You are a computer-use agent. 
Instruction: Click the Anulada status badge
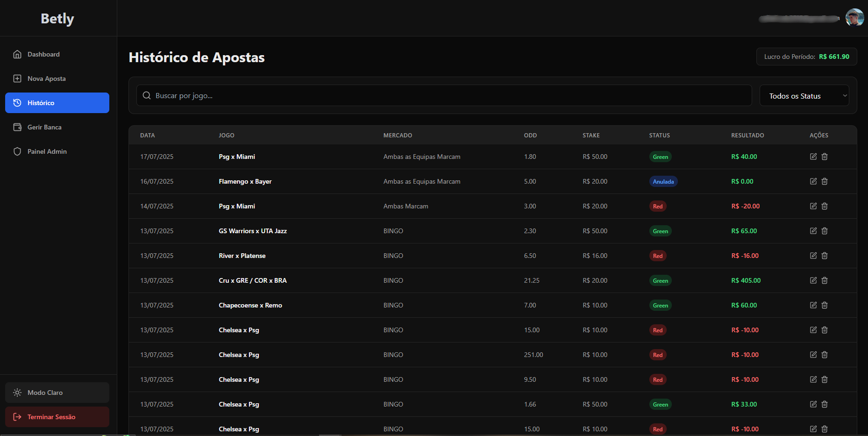pos(663,181)
